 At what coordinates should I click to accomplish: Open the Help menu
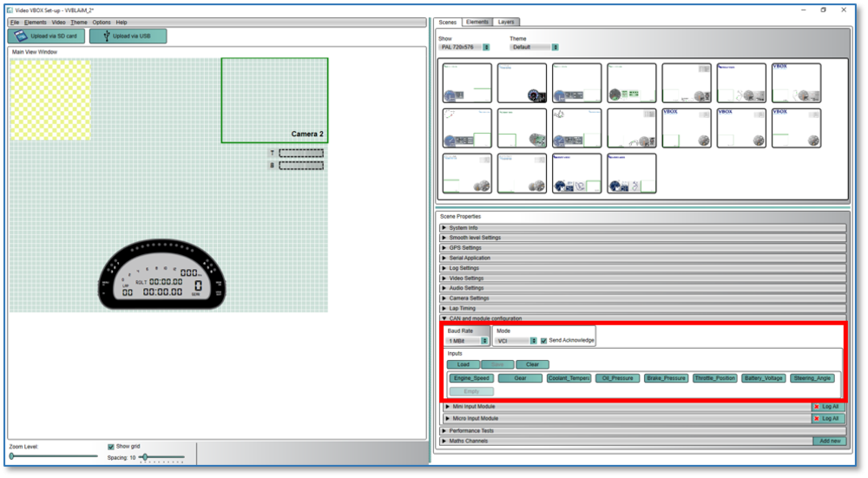pyautogui.click(x=122, y=23)
